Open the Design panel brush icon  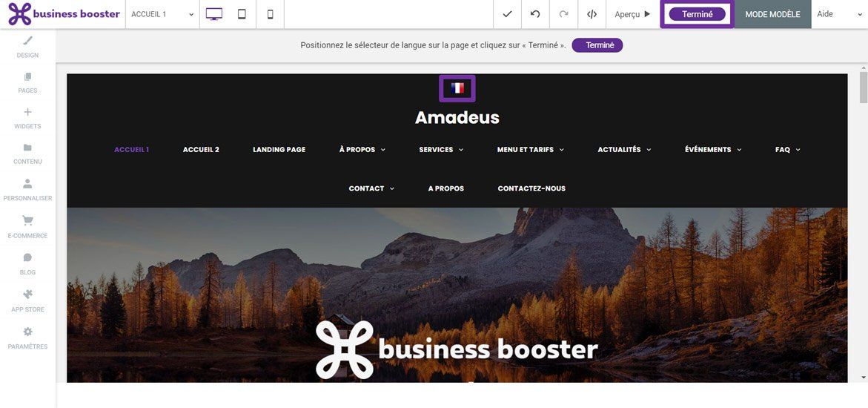pyautogui.click(x=27, y=41)
